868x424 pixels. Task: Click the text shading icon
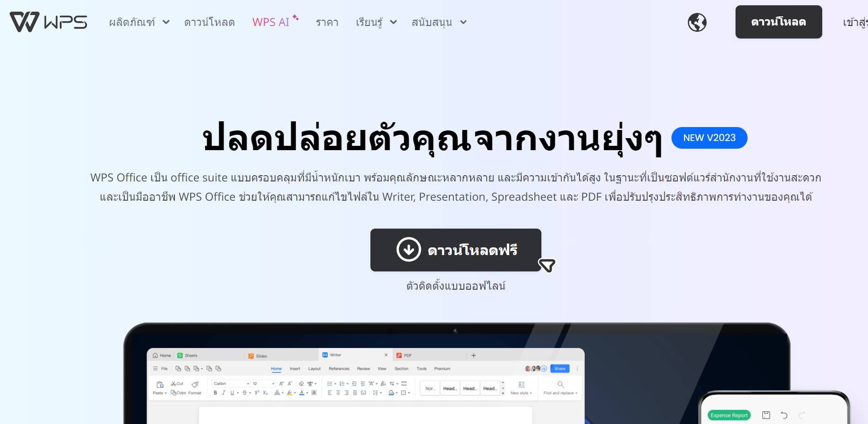coord(314,393)
